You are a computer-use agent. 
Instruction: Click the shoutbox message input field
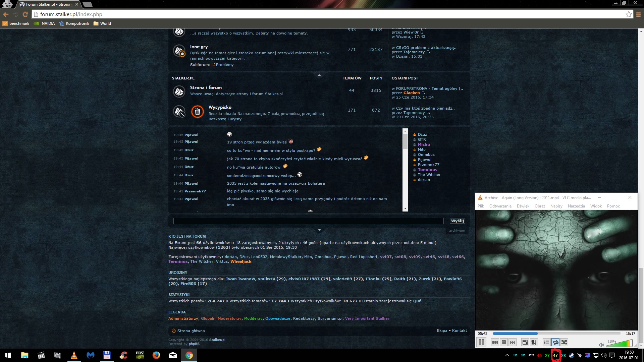click(x=308, y=221)
